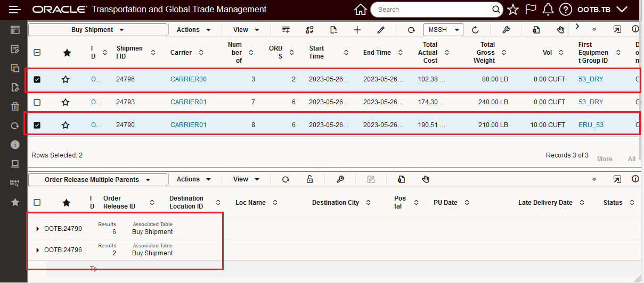Open the ERU_53 equipment group link
The width and height of the screenshot is (644, 283).
coord(591,125)
